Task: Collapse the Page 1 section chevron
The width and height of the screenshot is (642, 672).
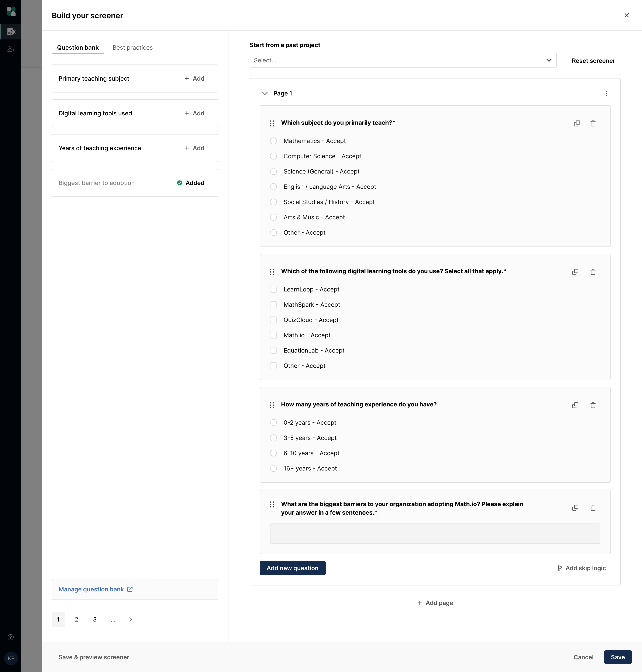Action: click(x=265, y=93)
